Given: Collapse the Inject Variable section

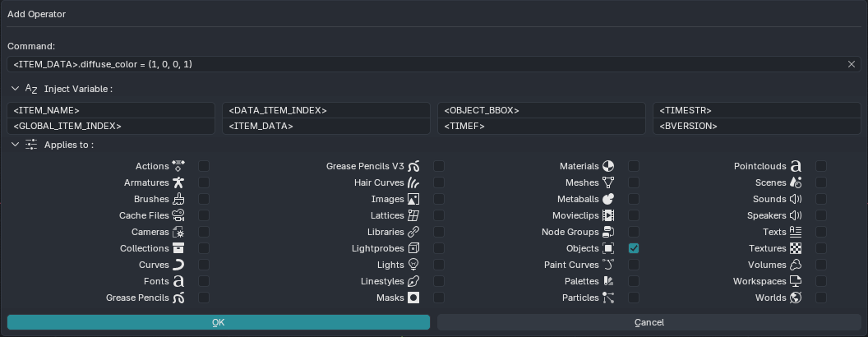Looking at the screenshot, I should 15,89.
